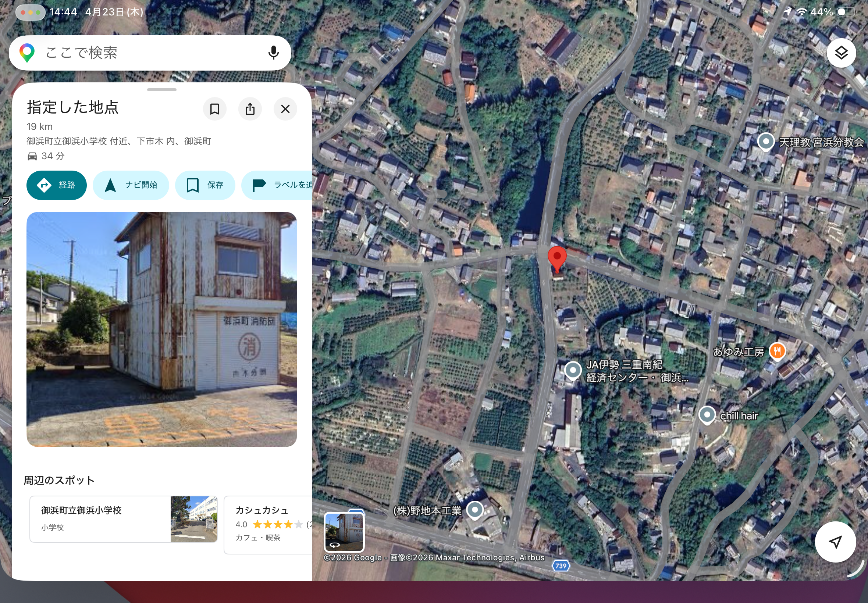
Task: Open the 御浜町立御浜小学校 nearby card
Action: (123, 519)
